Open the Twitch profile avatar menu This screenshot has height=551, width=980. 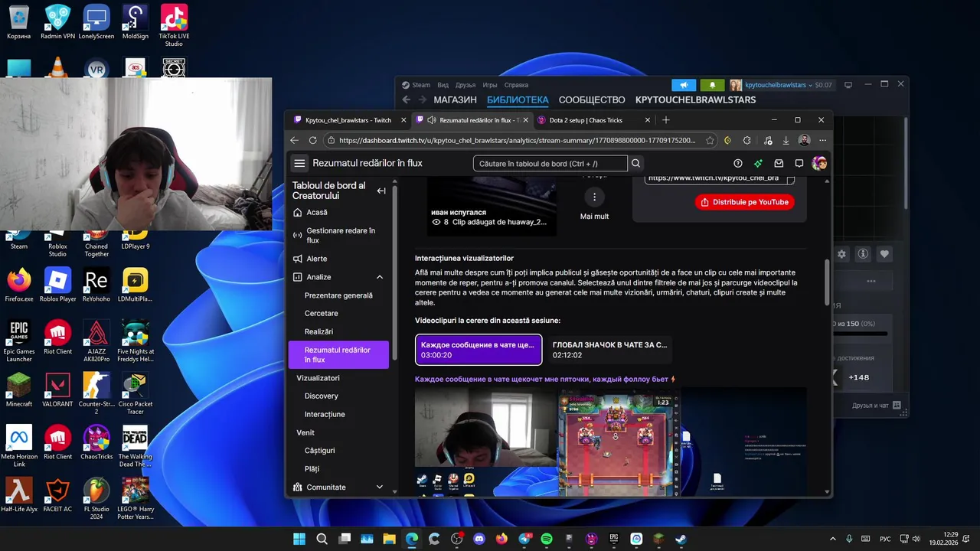click(x=819, y=163)
